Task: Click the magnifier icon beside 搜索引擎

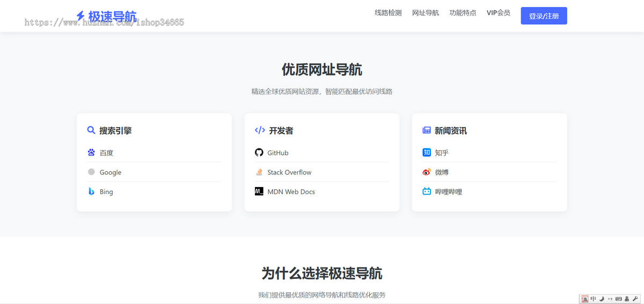Action: point(91,130)
